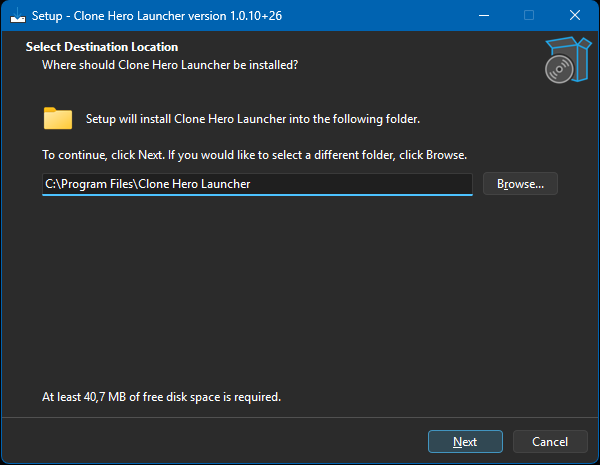Click the blue box and disc icon
Viewport: 600px width, 465px height.
coord(568,60)
